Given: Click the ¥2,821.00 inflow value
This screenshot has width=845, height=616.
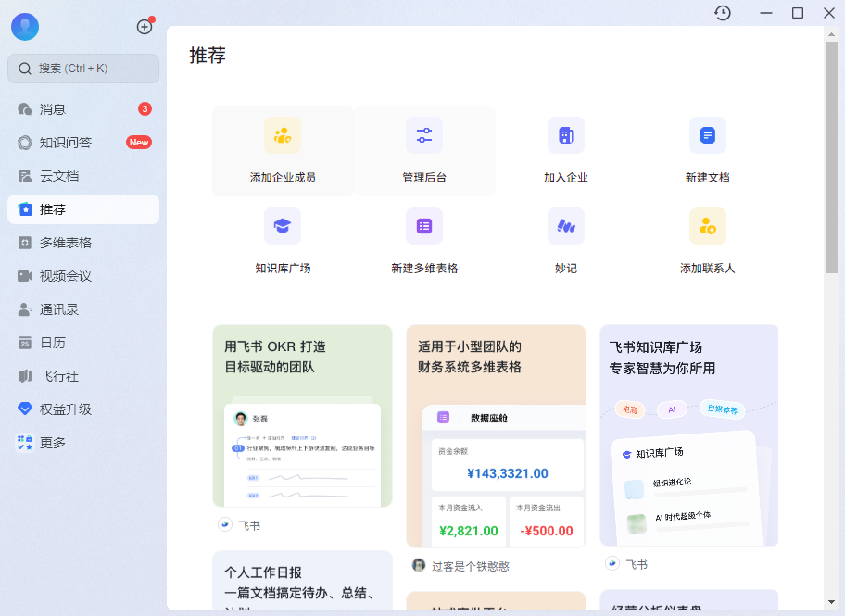Looking at the screenshot, I should pyautogui.click(x=468, y=531).
